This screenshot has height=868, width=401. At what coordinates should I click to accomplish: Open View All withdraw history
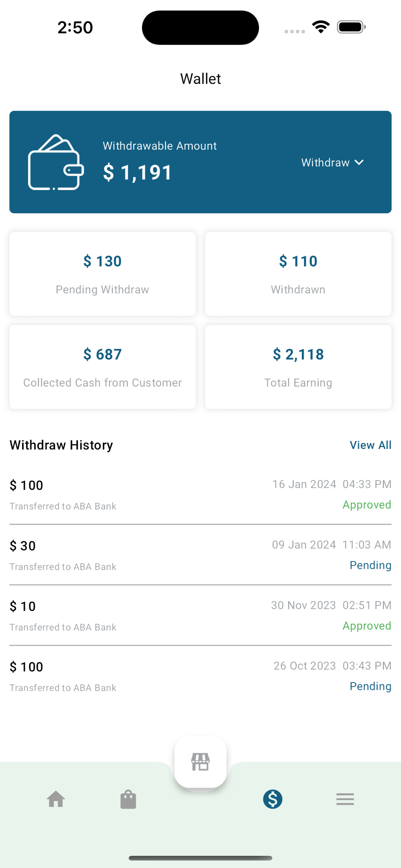tap(370, 445)
